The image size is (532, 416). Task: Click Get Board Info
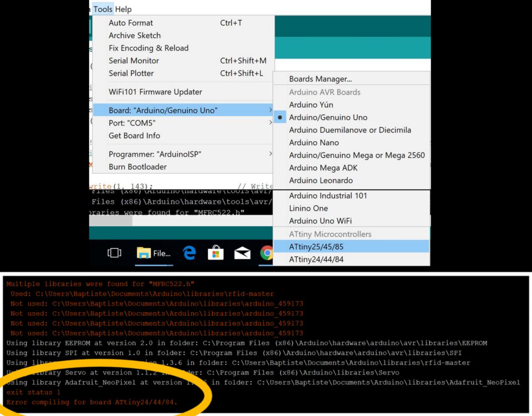(183, 136)
